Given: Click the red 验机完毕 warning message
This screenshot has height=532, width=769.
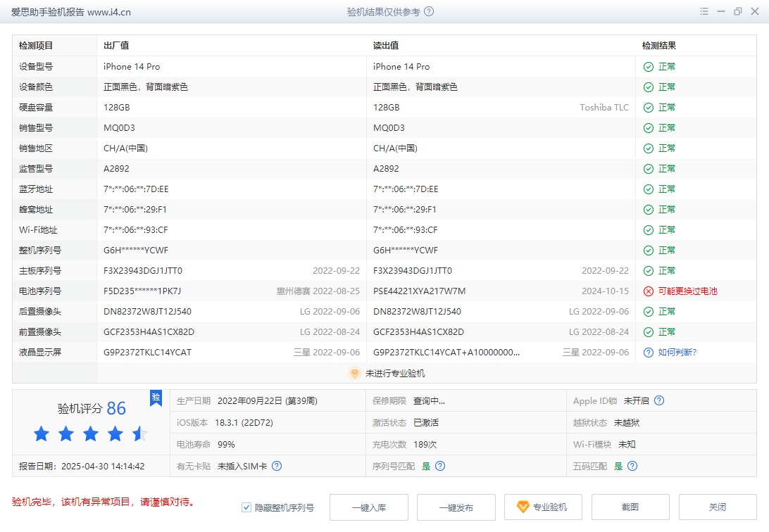Looking at the screenshot, I should (104, 502).
